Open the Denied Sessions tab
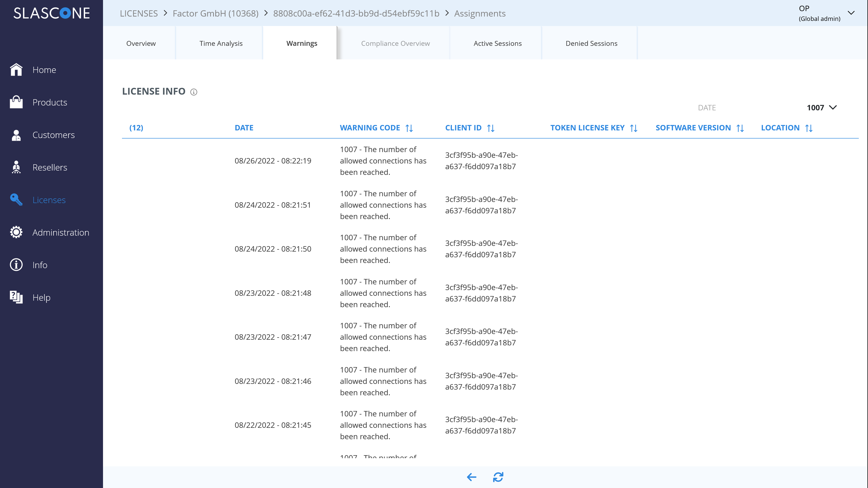This screenshot has width=868, height=488. [591, 43]
